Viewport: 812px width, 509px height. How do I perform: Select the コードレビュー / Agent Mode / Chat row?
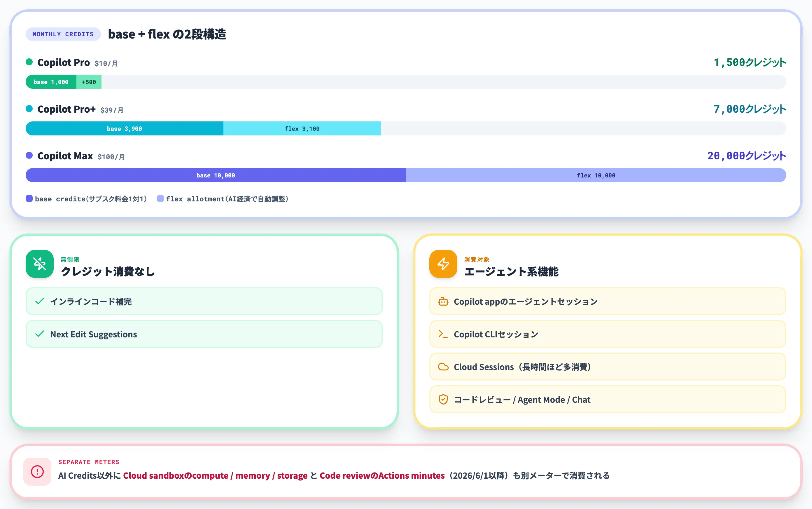click(608, 399)
